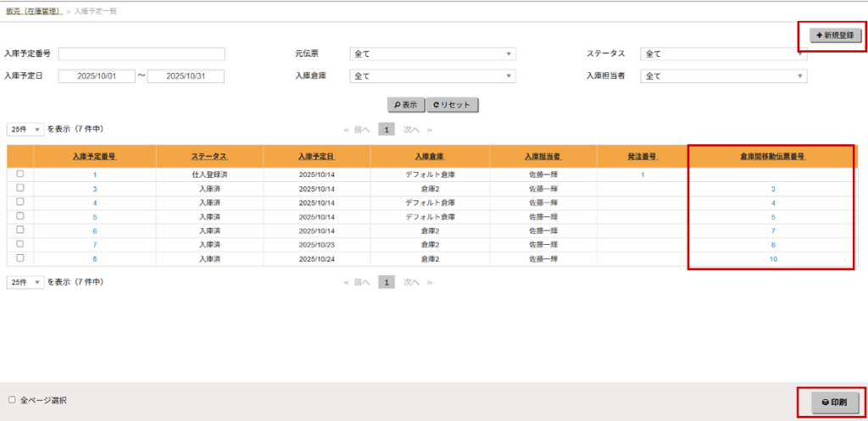Open the 入庫担当者 dropdown
868x421 pixels.
tap(723, 76)
